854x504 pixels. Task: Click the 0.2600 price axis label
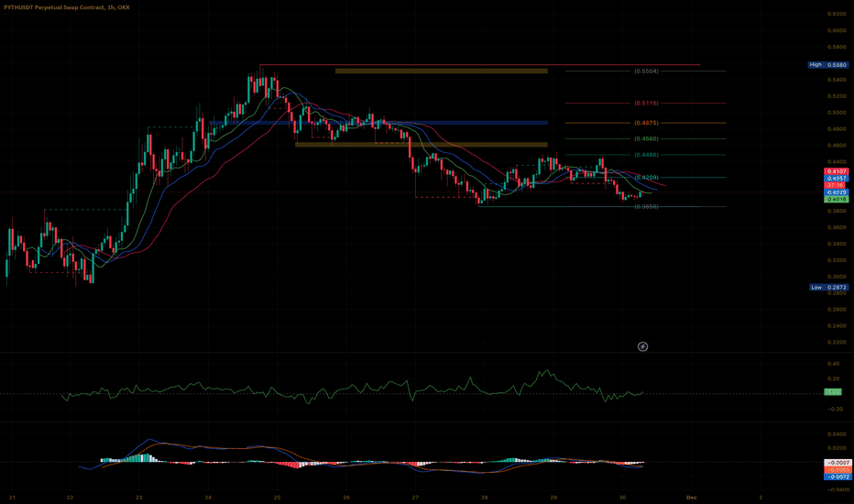[836, 310]
